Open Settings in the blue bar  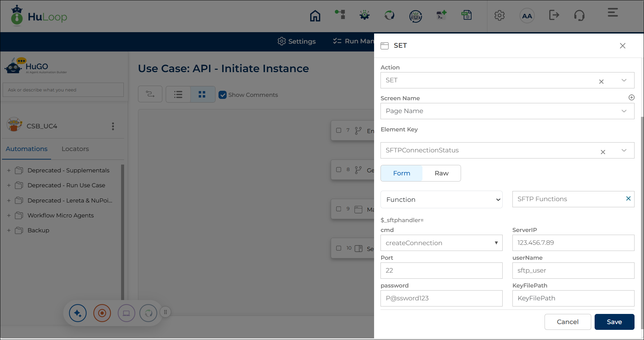[297, 41]
